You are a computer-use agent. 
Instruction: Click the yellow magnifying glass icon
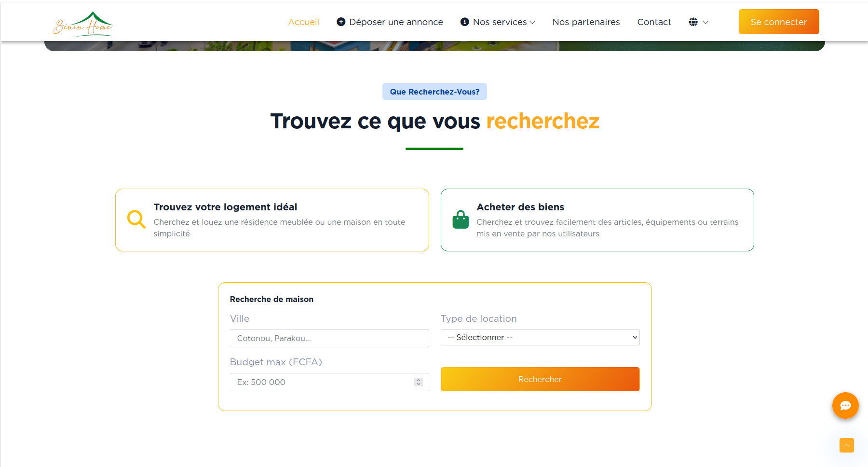point(136,219)
